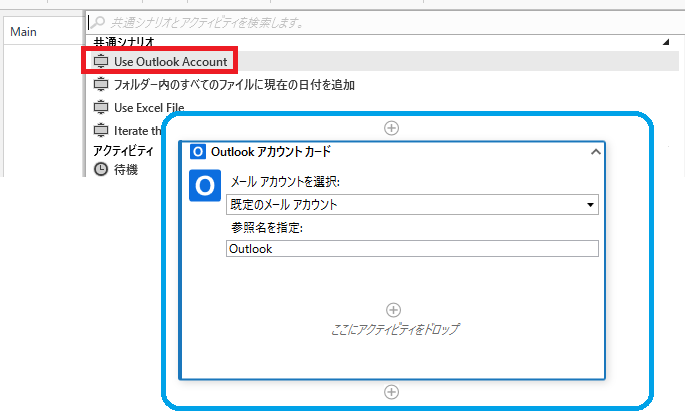Click the clock icon beside 待機
This screenshot has height=415, width=685.
click(101, 169)
